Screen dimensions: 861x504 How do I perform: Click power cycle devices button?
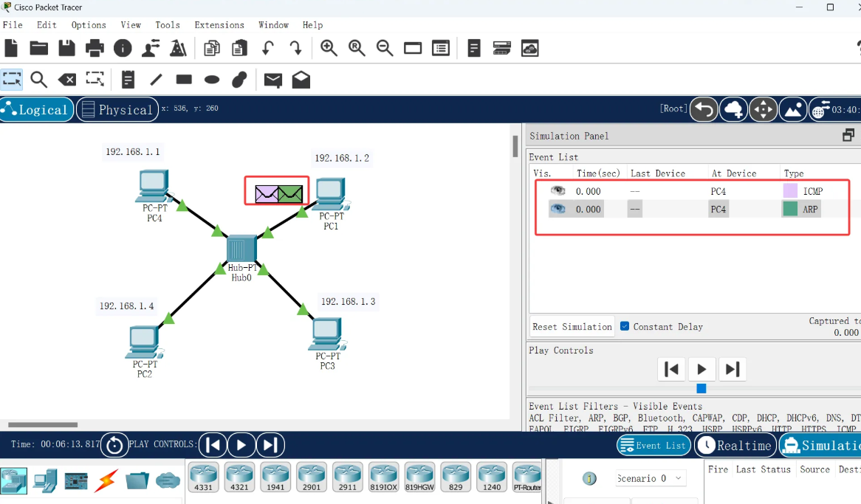coord(114,445)
